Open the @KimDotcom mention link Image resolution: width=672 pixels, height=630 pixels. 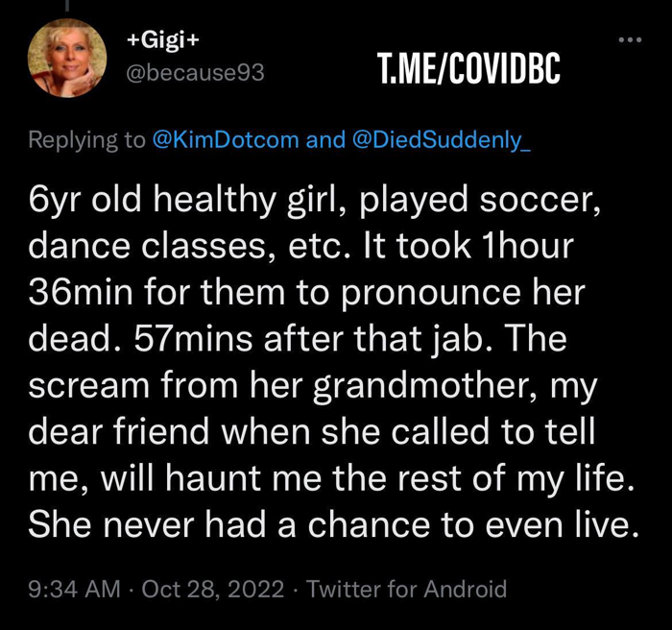pyautogui.click(x=225, y=140)
